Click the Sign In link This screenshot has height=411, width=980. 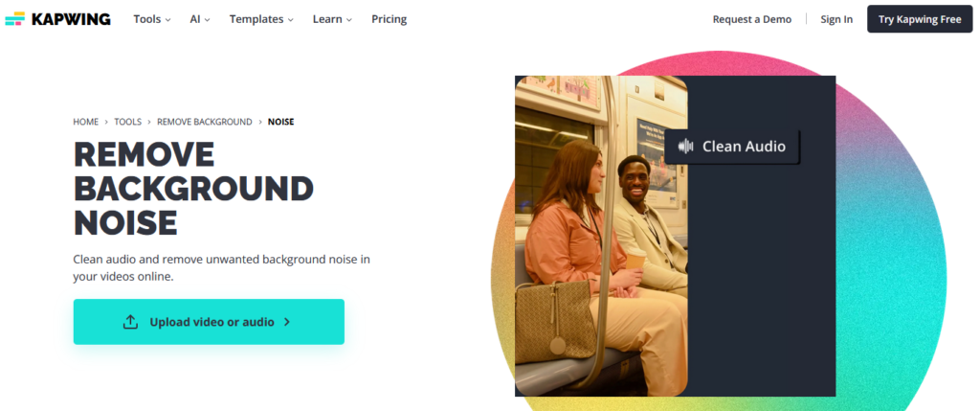click(x=836, y=19)
